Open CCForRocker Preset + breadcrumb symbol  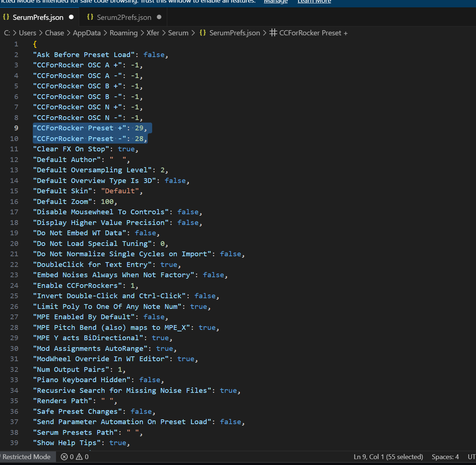pyautogui.click(x=314, y=33)
